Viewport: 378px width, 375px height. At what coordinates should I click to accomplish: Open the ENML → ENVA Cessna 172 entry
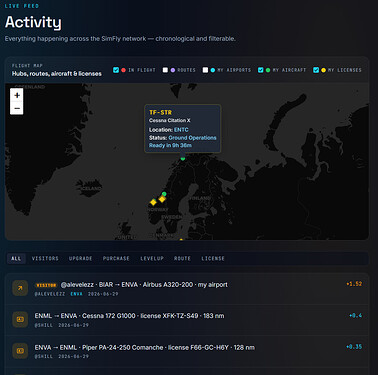[187, 320]
